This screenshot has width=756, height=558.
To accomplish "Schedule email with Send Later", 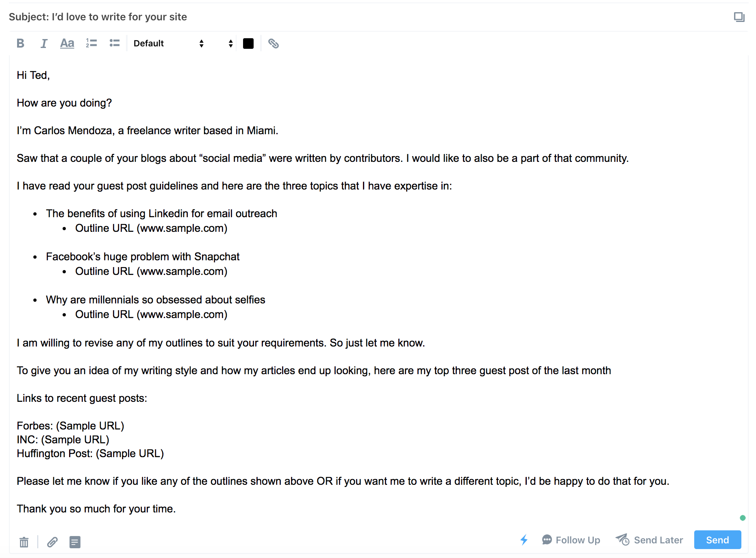I will tap(649, 540).
